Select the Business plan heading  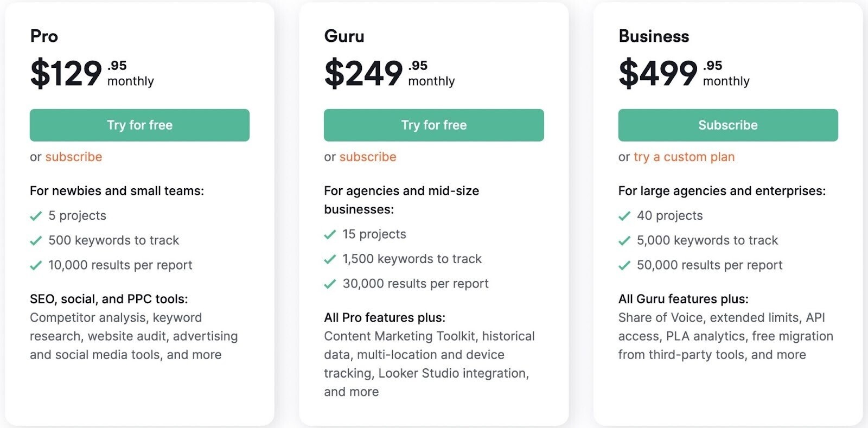click(654, 37)
